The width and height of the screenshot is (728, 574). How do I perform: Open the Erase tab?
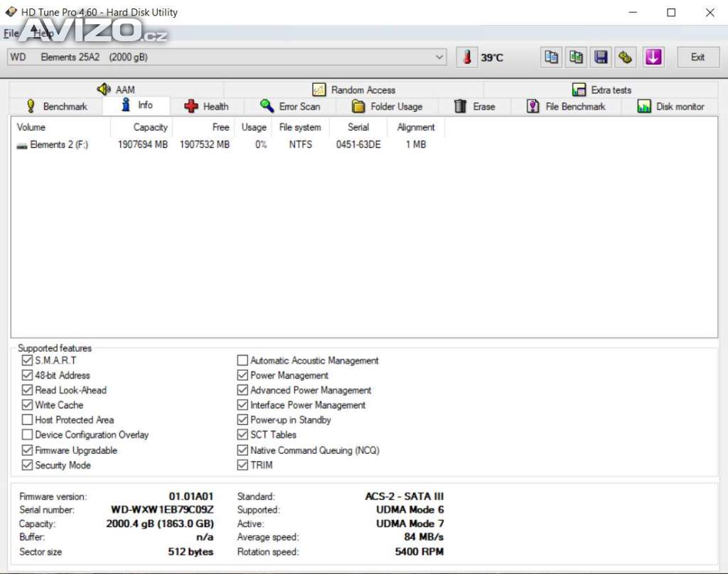point(474,107)
